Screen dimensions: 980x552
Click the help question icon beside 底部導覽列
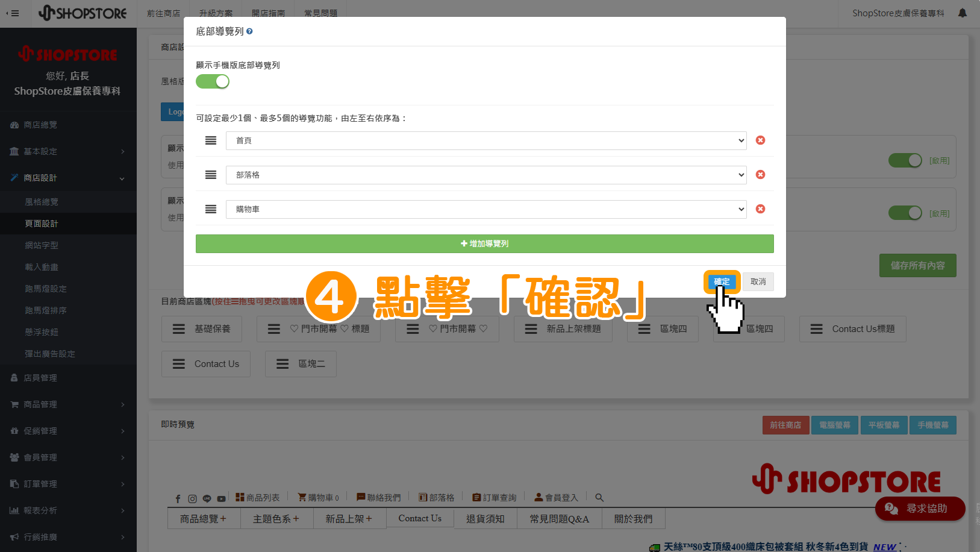pos(249,31)
